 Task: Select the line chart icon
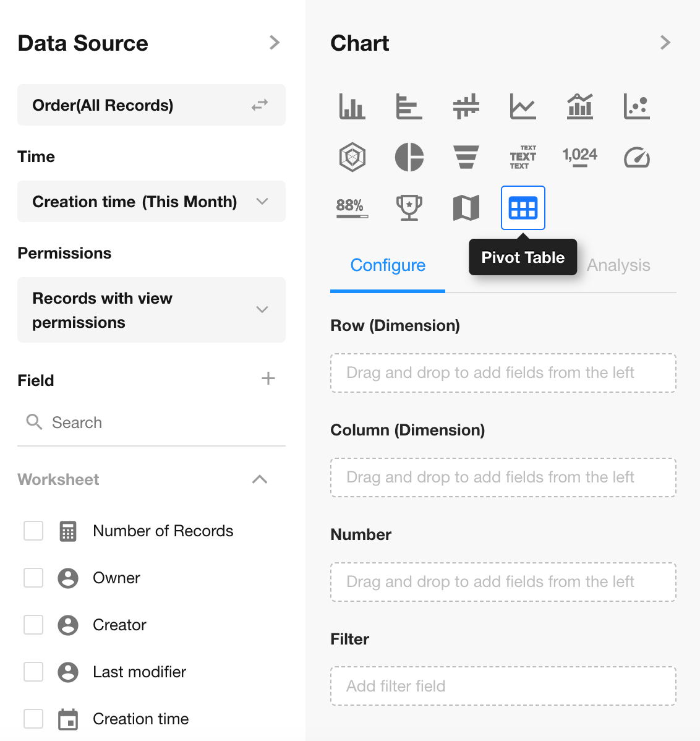(523, 106)
